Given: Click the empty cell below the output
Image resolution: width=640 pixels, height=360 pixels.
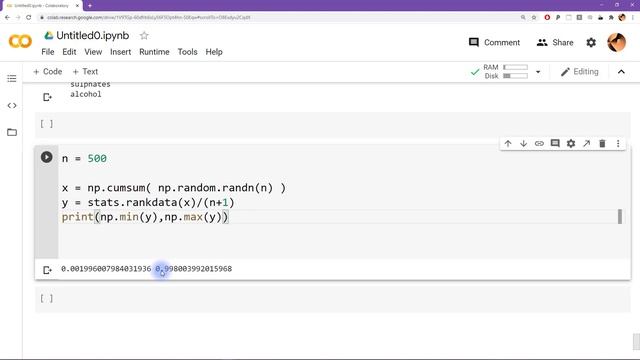Looking at the screenshot, I should click(x=333, y=299).
